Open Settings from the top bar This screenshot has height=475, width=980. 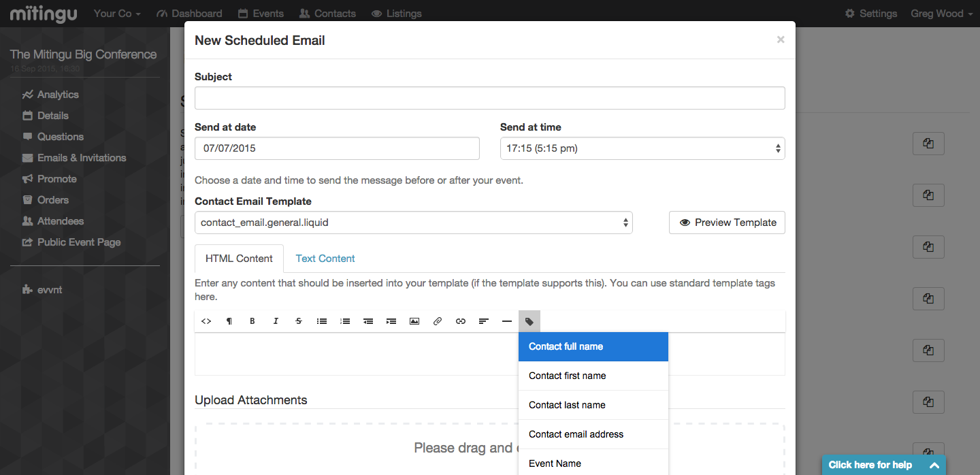click(x=871, y=14)
